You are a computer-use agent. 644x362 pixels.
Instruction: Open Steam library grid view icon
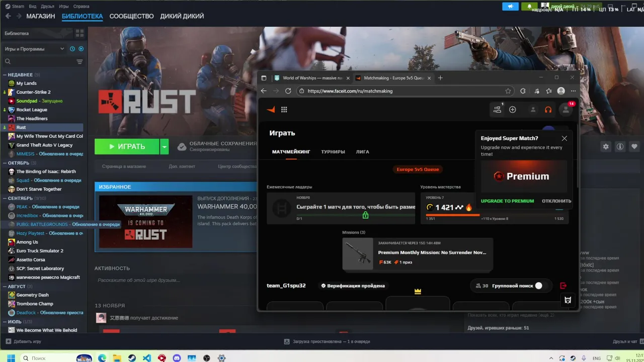point(79,33)
